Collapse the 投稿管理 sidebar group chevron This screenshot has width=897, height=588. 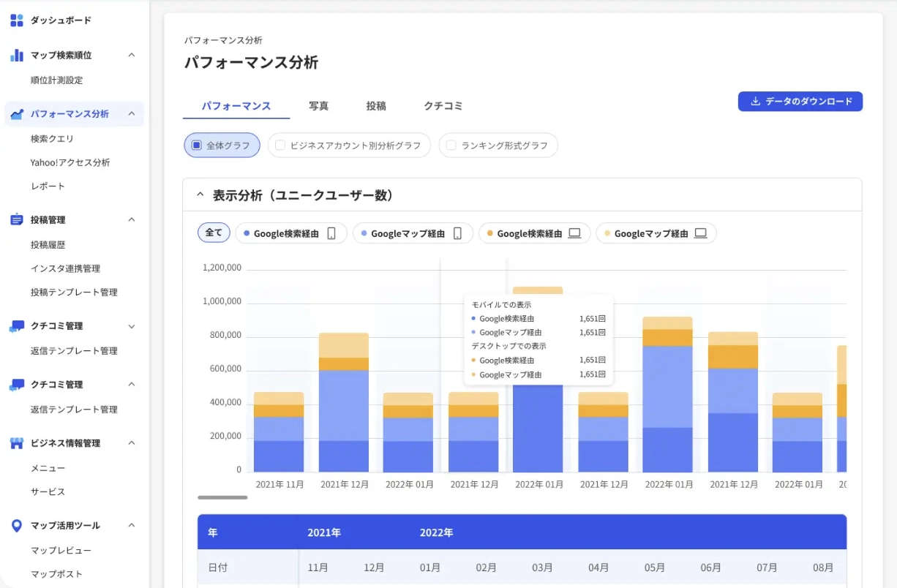tap(132, 220)
